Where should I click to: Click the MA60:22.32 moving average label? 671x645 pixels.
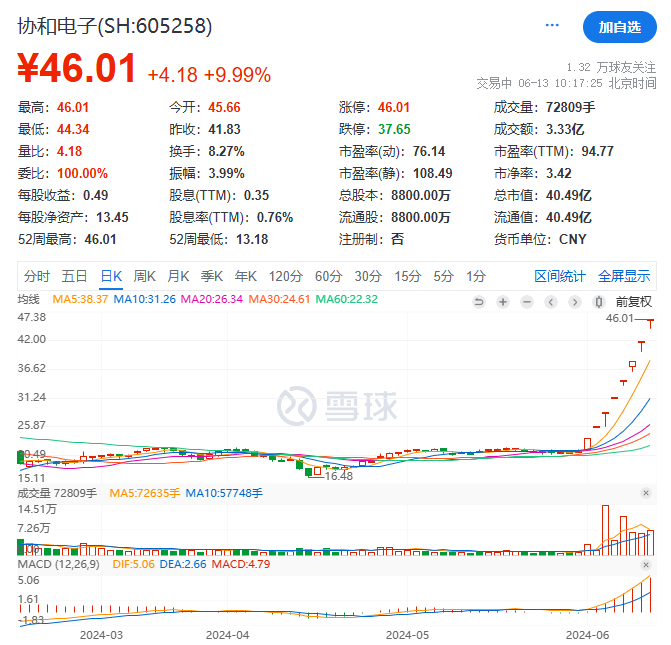coord(347,299)
